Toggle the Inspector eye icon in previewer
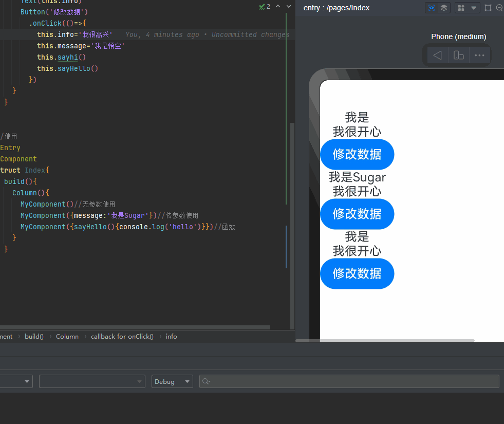 pyautogui.click(x=432, y=8)
